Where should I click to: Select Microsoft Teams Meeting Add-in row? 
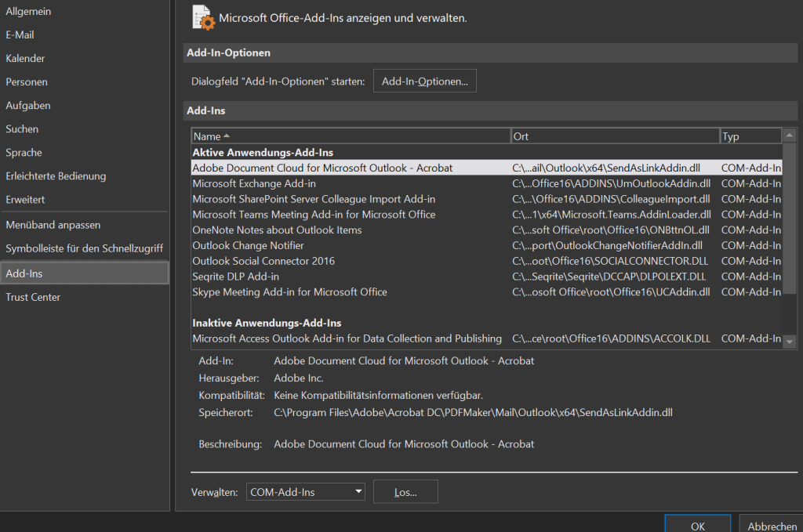486,215
